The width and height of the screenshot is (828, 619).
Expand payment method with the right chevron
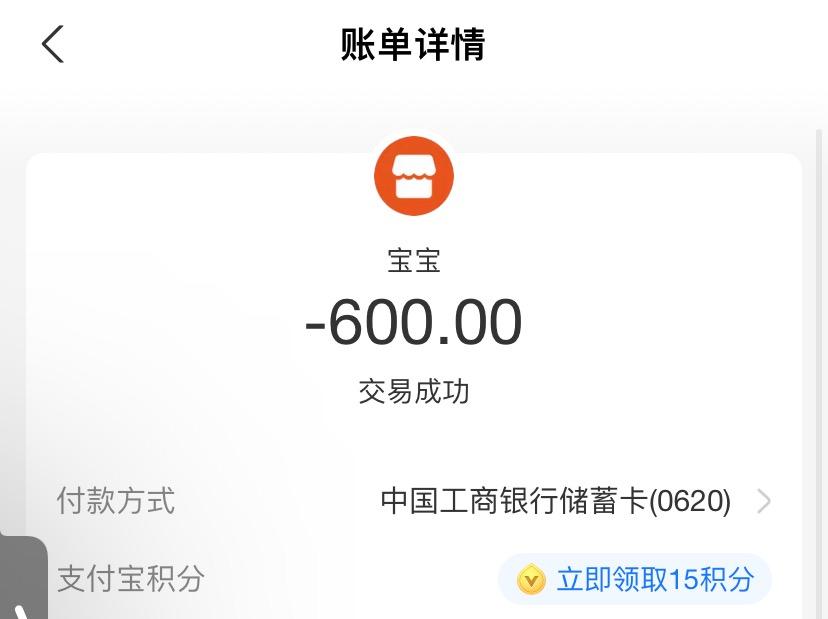[763, 501]
